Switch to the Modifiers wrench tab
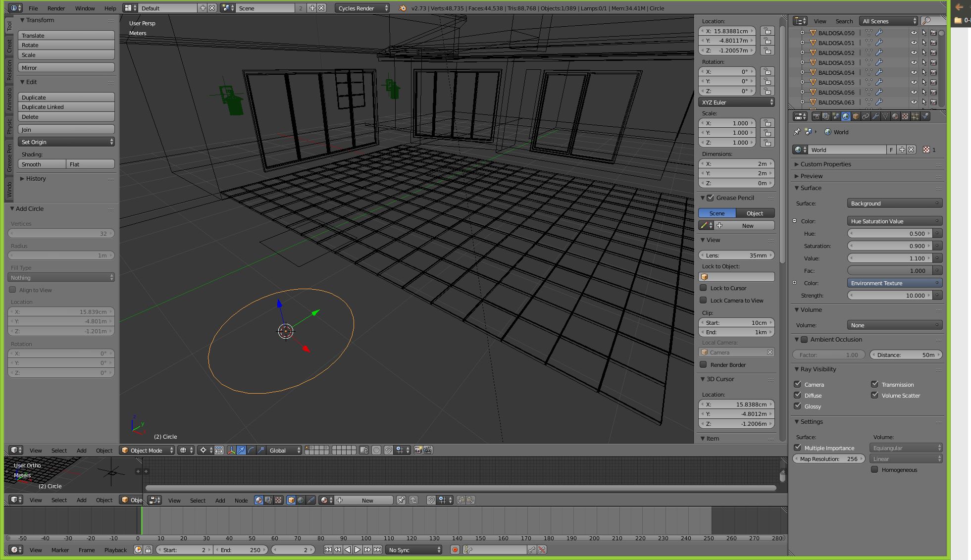Image resolution: width=971 pixels, height=560 pixels. [875, 116]
